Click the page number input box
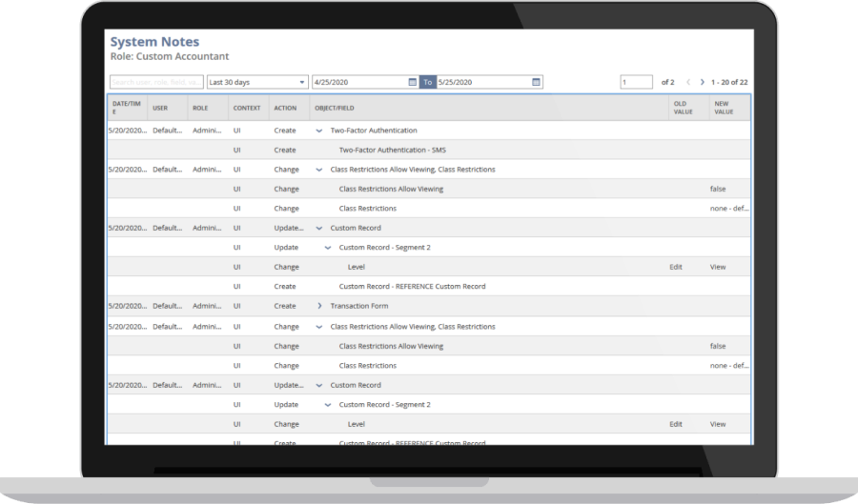Image resolution: width=858 pixels, height=504 pixels. tap(636, 82)
